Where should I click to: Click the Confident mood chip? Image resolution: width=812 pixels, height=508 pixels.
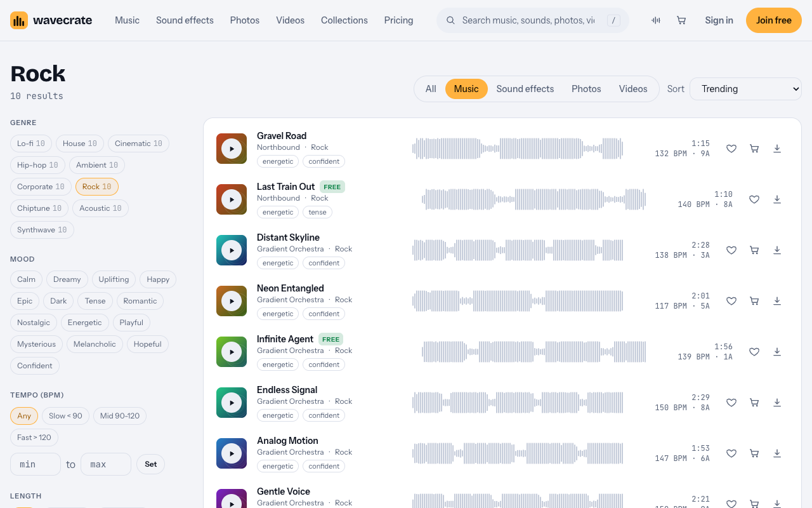35,366
